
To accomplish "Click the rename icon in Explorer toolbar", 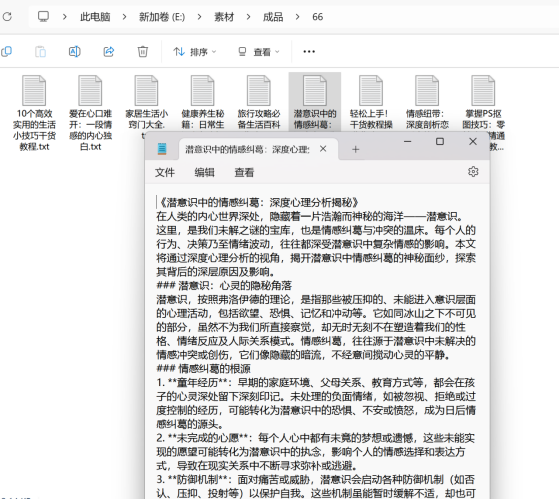I will coord(75,52).
